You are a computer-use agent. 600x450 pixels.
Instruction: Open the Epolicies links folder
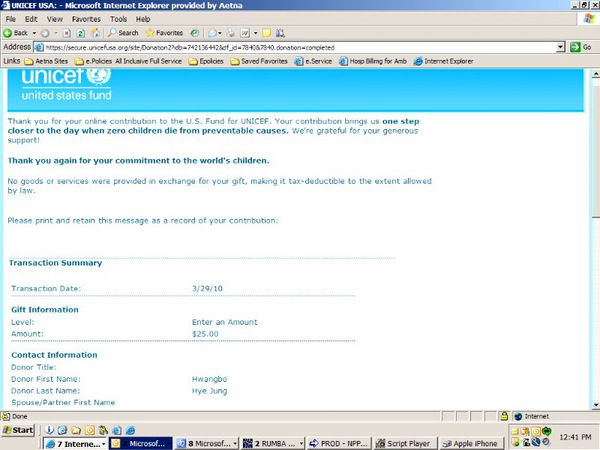coord(206,61)
